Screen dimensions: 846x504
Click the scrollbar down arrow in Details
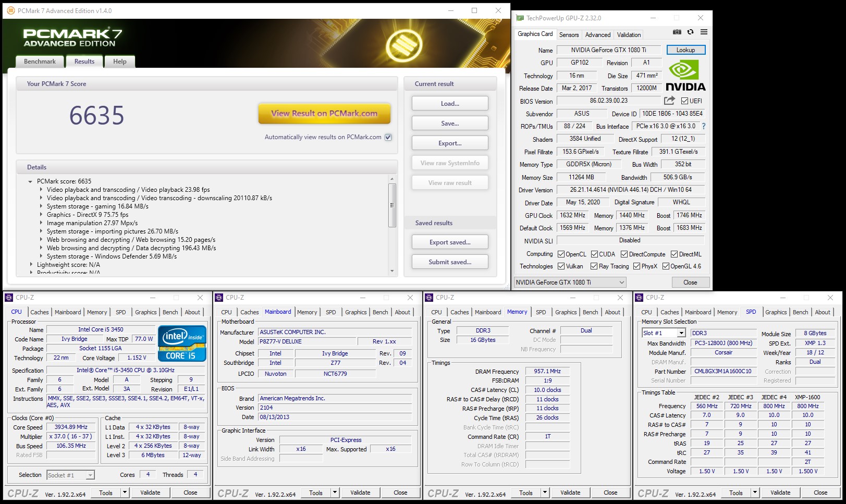pyautogui.click(x=392, y=271)
